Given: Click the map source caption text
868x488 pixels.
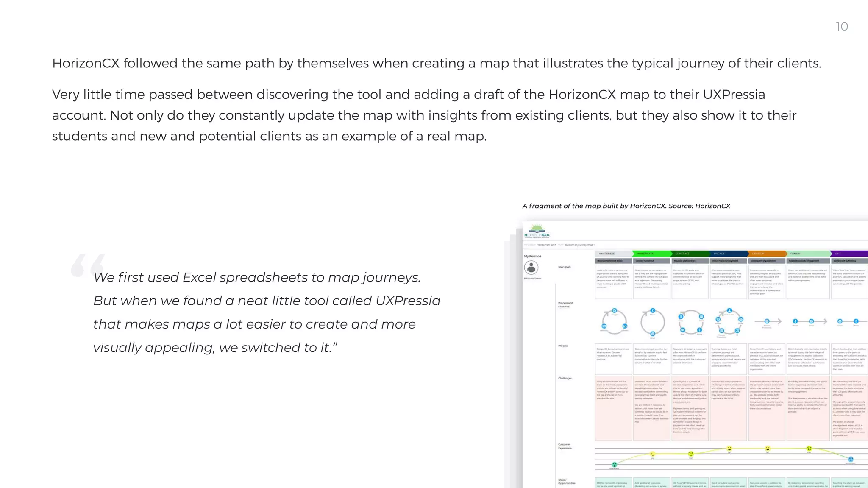Looking at the screenshot, I should pos(626,206).
